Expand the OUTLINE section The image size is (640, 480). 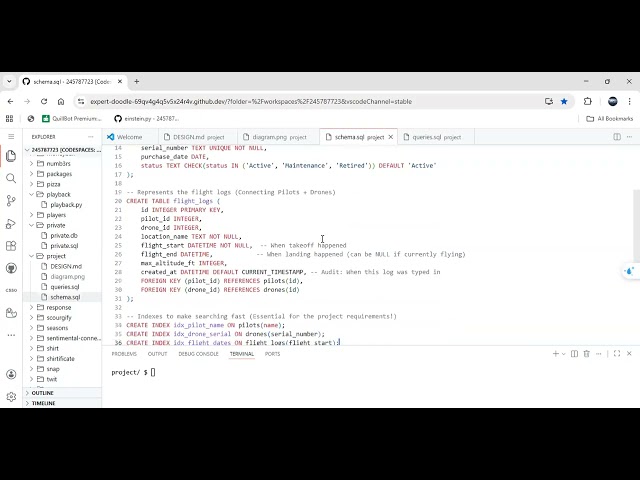[x=62, y=393]
